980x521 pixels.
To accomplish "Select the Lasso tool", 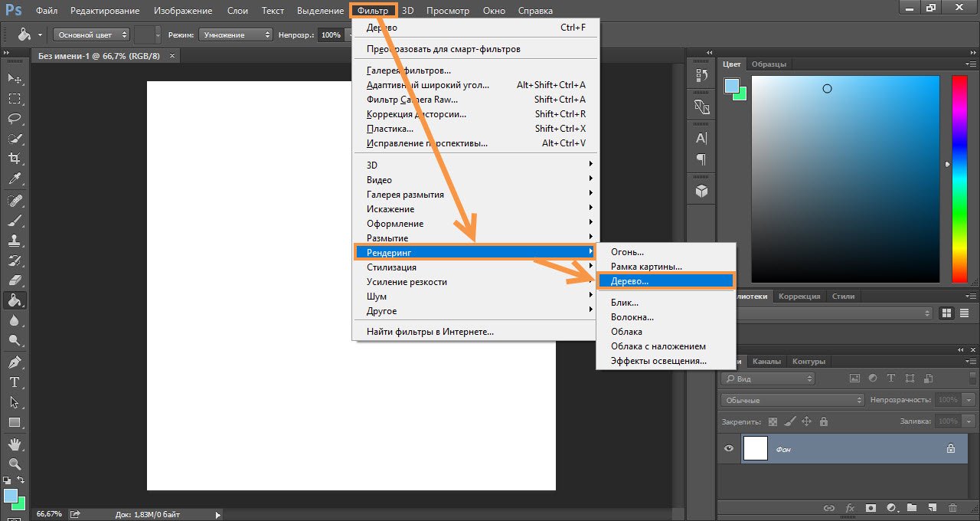I will [15, 118].
